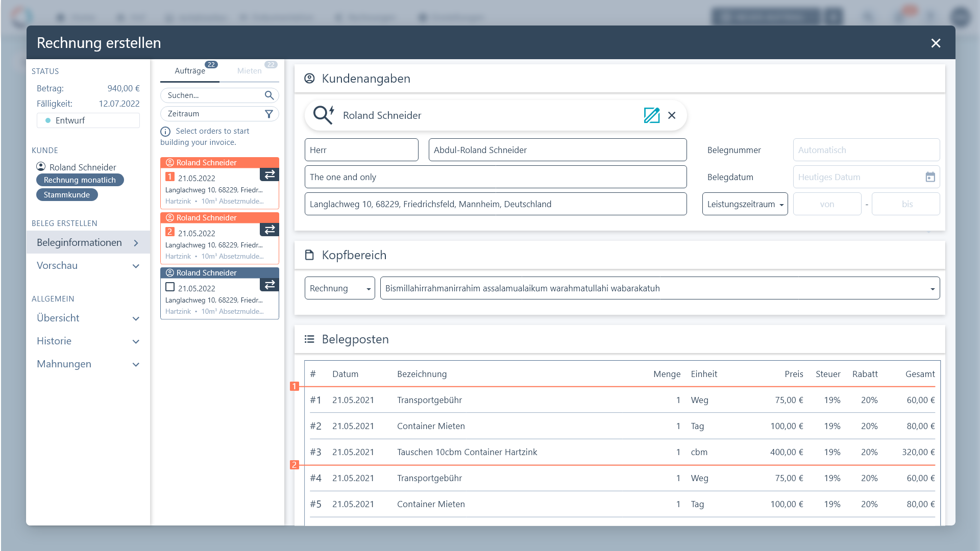Click the magnifier icon in Suchen field
Viewport: 980px width, 551px height.
[x=269, y=95]
